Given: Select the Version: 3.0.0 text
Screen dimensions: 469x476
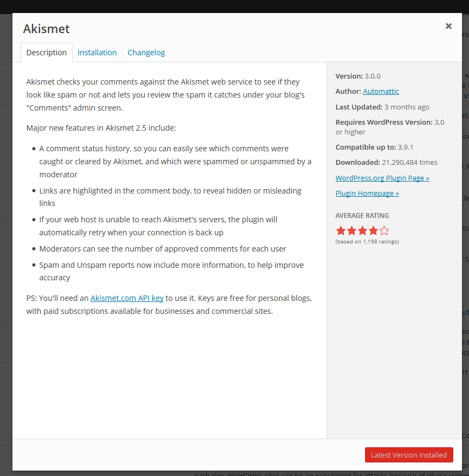Looking at the screenshot, I should (358, 76).
